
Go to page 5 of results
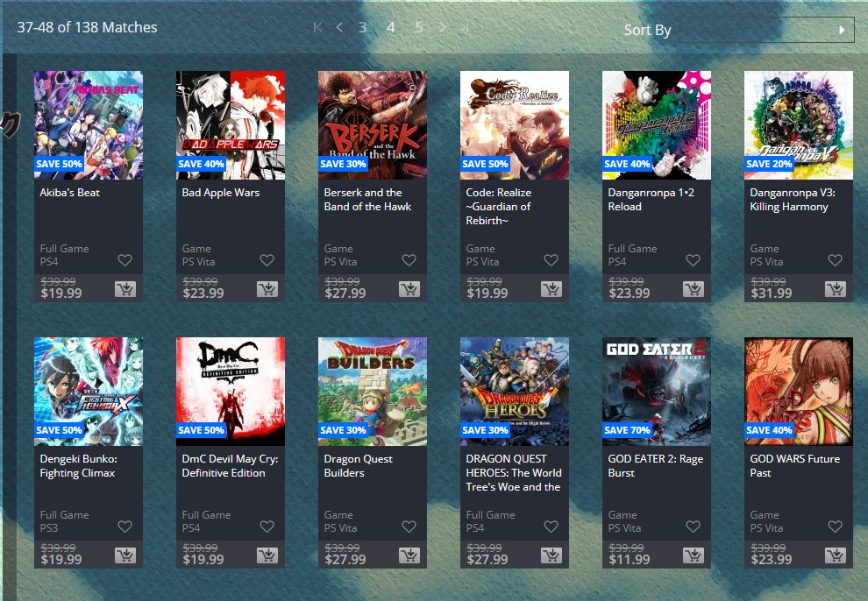419,28
